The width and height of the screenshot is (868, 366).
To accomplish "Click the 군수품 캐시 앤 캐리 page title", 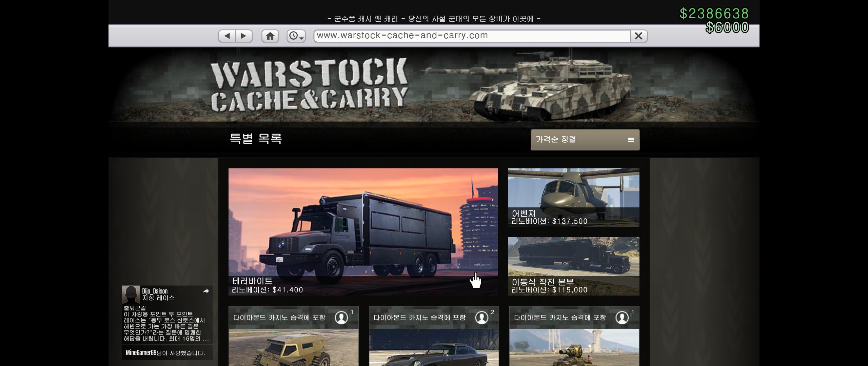I will pyautogui.click(x=434, y=19).
